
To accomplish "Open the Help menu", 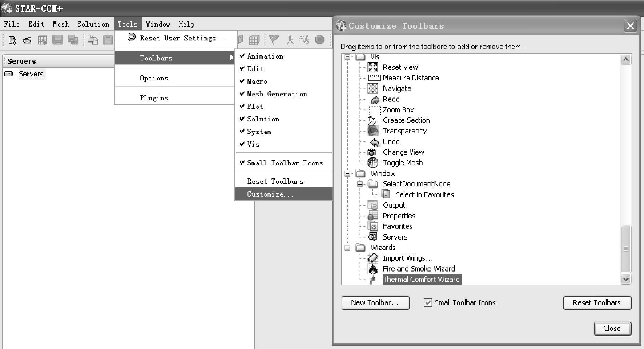I will (x=186, y=24).
